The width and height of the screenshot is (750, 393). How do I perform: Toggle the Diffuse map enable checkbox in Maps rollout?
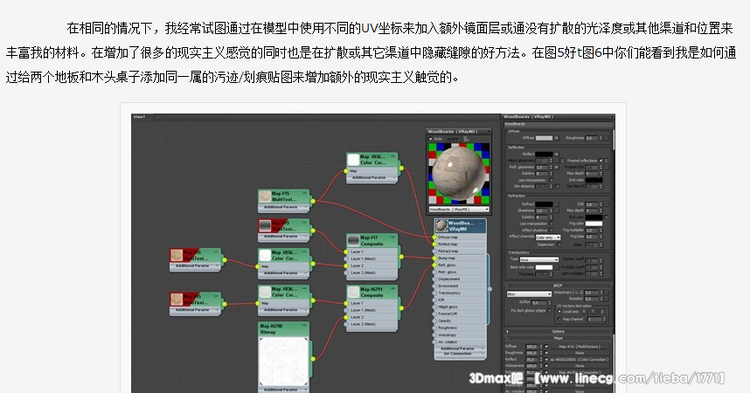tap(546, 347)
